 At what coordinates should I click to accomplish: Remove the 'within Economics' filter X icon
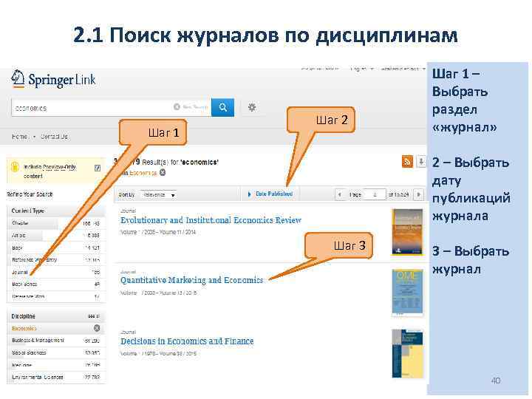click(163, 172)
